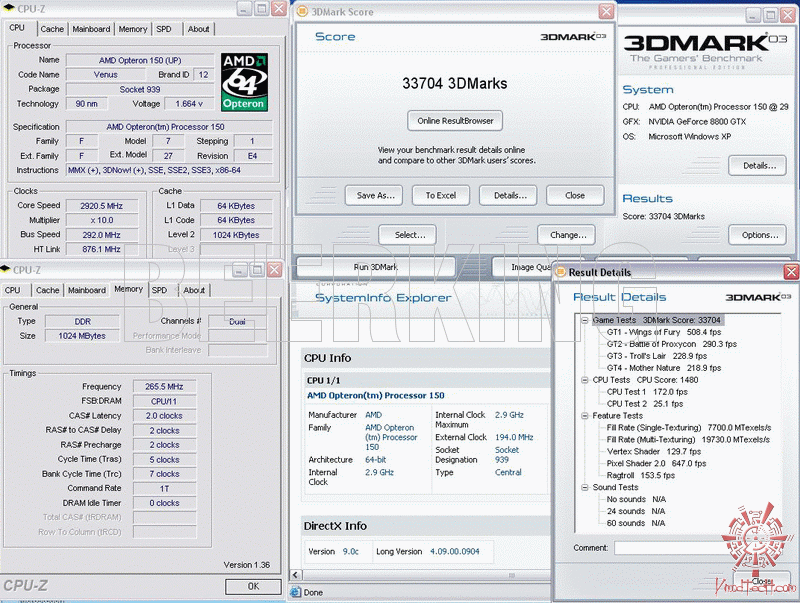Click the Core Speed value 2920.5 MHz
The image size is (800, 603).
tap(102, 206)
